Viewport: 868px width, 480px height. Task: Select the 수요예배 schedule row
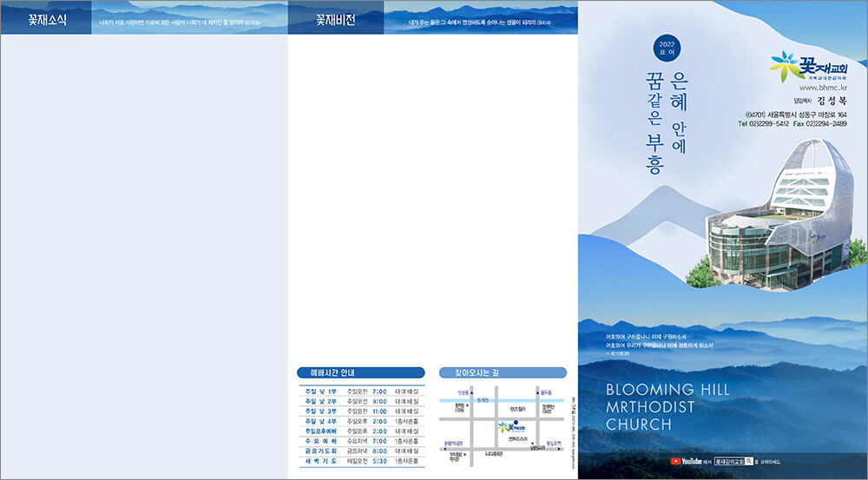[360, 441]
